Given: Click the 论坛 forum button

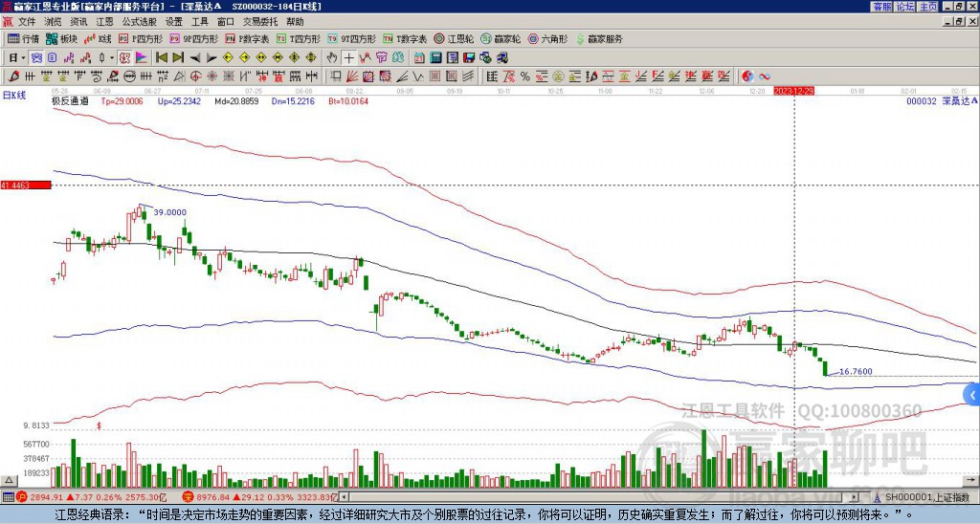Looking at the screenshot, I should click(x=905, y=7).
